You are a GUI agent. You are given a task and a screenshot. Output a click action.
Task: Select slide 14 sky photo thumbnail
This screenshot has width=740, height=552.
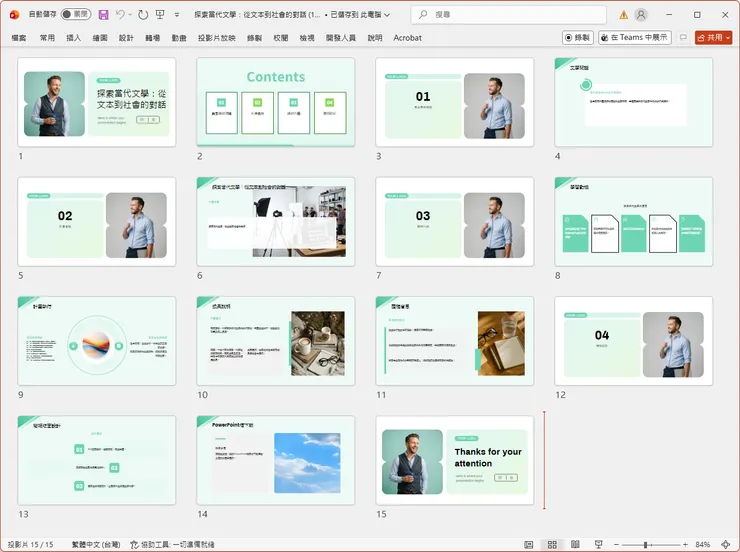click(276, 460)
